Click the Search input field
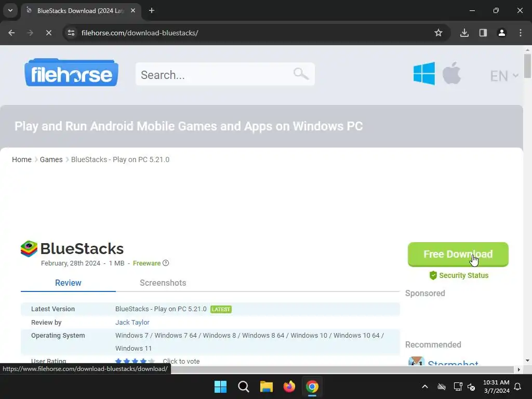The width and height of the screenshot is (532, 399). tap(225, 74)
